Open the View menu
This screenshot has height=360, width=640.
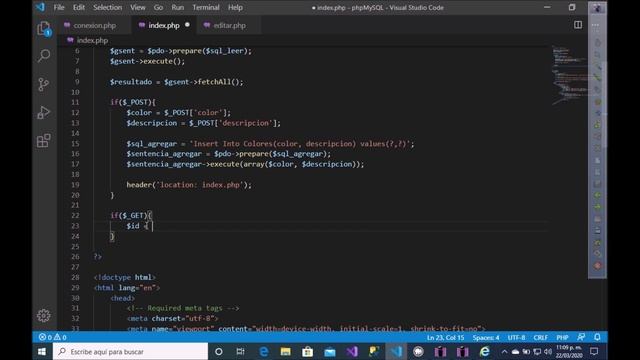pyautogui.click(x=138, y=7)
